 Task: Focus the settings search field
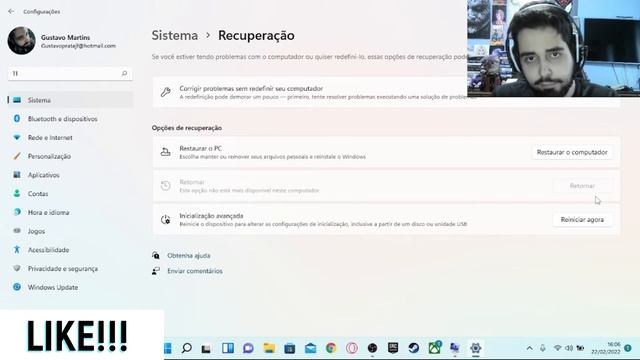pyautogui.click(x=70, y=73)
